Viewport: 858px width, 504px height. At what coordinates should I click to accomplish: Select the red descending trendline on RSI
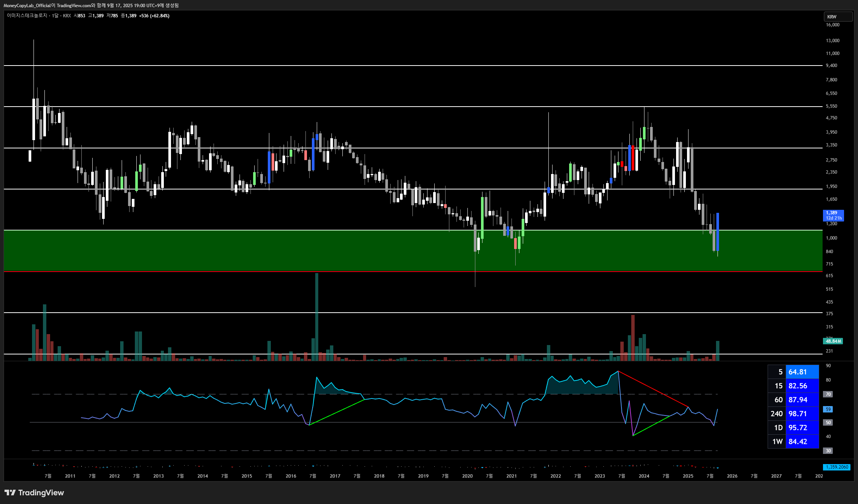pyautogui.click(x=653, y=389)
